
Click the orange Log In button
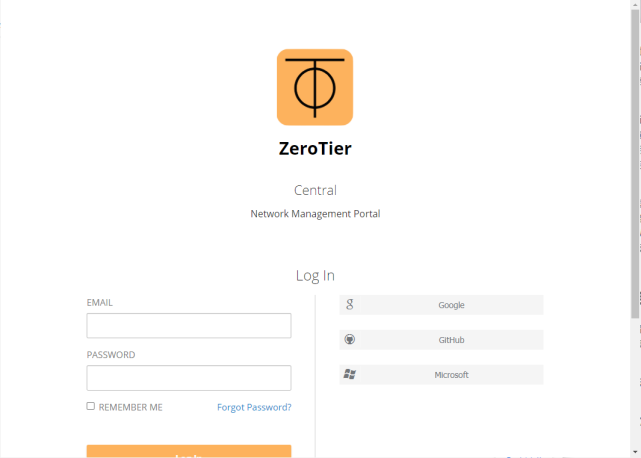189,451
